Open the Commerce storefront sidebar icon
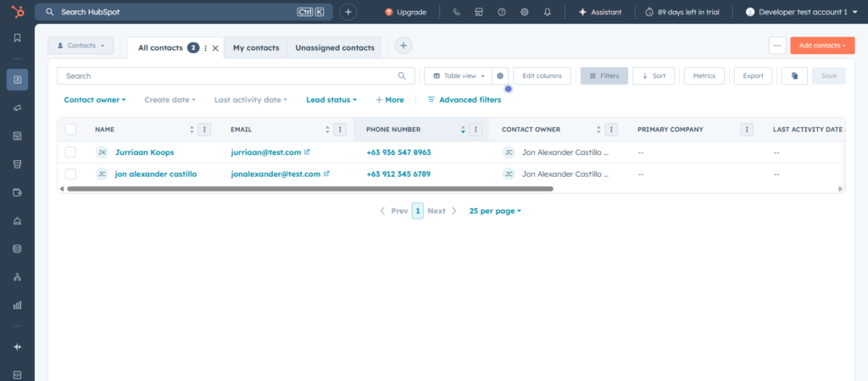Screen dimensions: 868x381 pyautogui.click(x=17, y=164)
